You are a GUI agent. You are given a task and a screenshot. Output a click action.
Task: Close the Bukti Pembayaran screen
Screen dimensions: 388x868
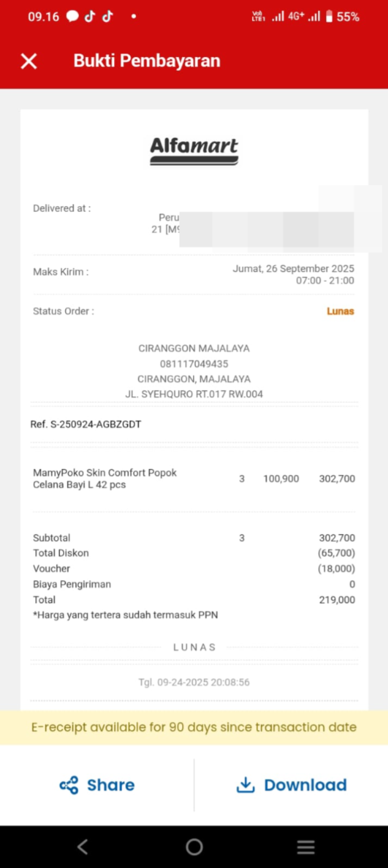click(x=29, y=61)
